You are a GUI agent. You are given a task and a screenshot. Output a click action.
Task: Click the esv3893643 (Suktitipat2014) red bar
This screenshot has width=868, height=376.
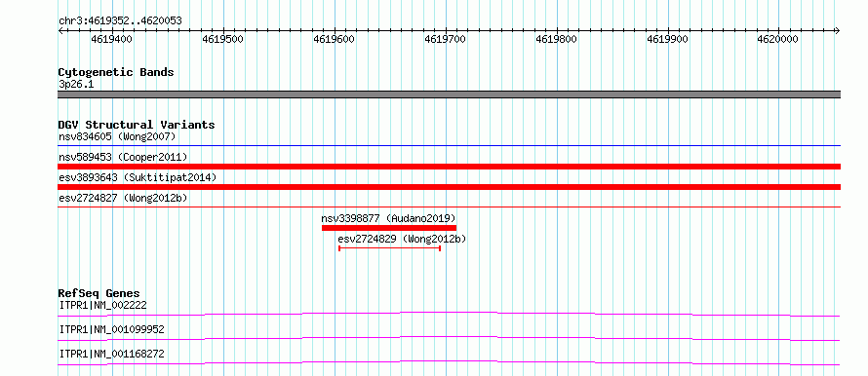click(449, 187)
